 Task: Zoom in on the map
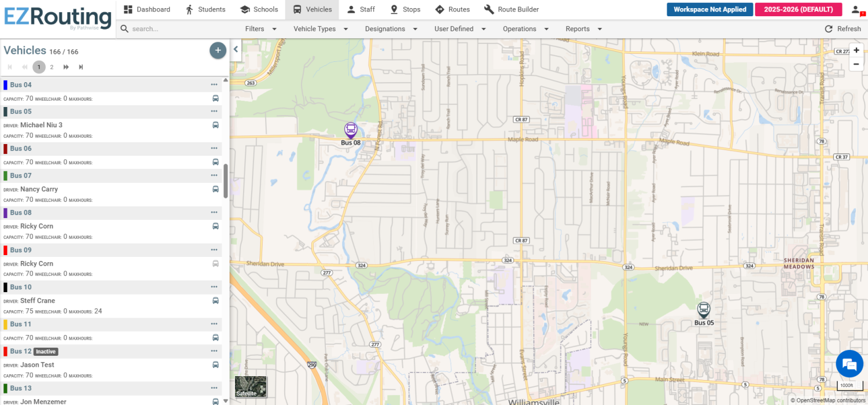pyautogui.click(x=856, y=50)
